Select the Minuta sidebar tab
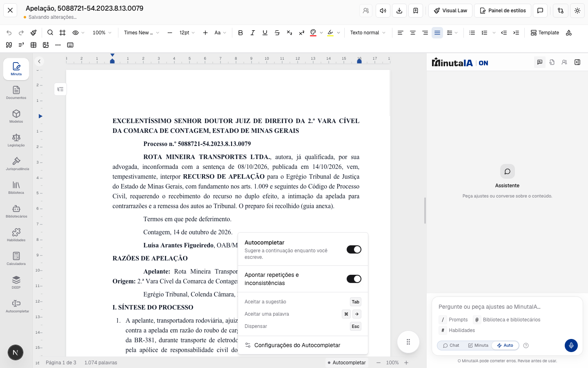The image size is (588, 368). tap(16, 69)
